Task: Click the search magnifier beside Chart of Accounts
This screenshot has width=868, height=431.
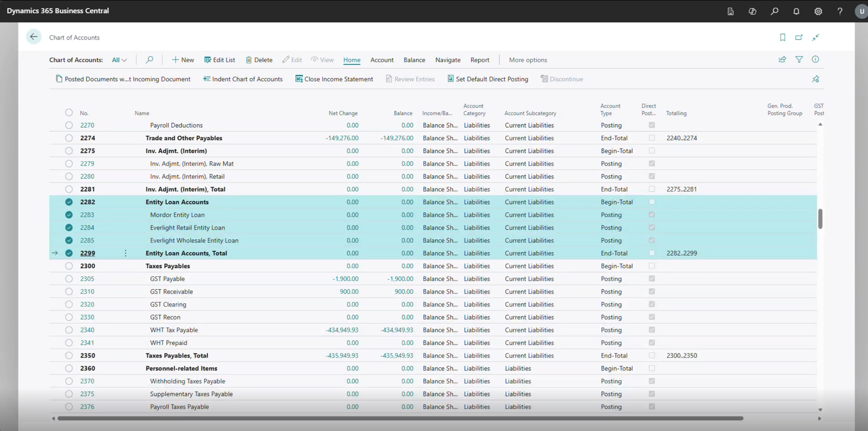Action: pos(149,59)
